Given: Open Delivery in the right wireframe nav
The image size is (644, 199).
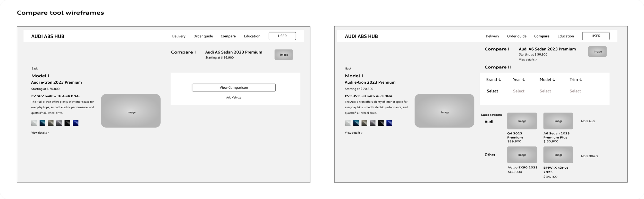Looking at the screenshot, I should point(492,36).
